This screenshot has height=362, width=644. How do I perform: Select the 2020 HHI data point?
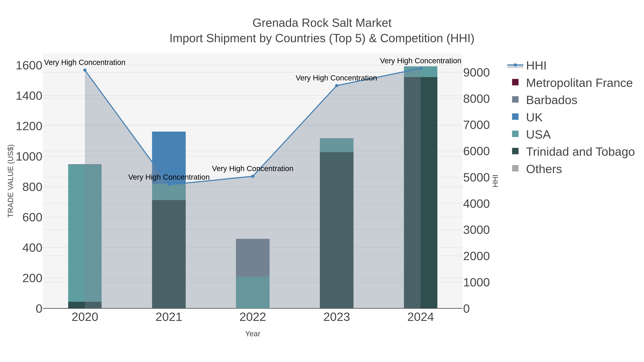[x=85, y=70]
